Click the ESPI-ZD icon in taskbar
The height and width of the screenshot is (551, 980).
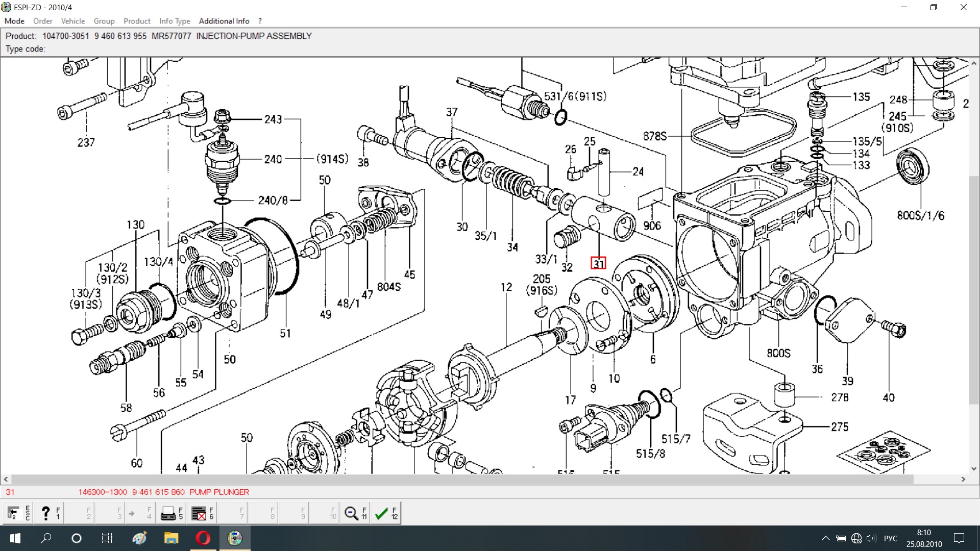(235, 538)
